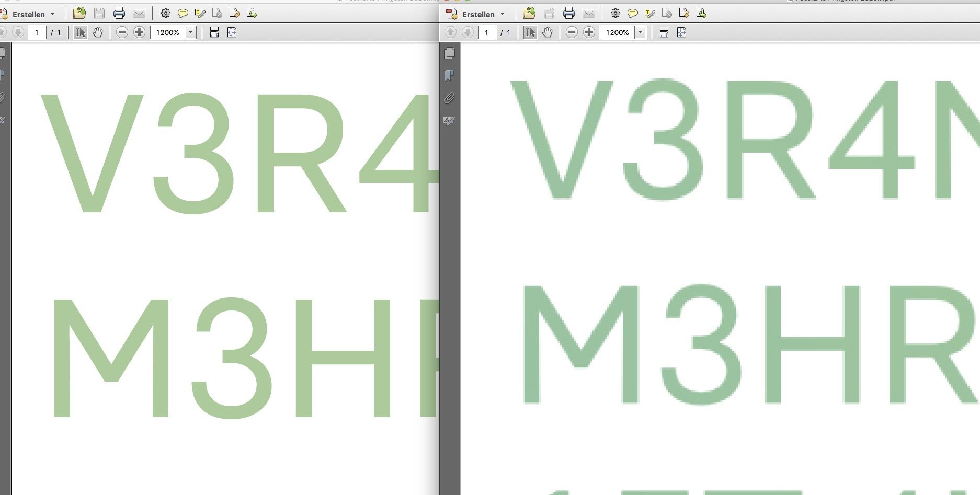Click the open file icon in left window
This screenshot has width=980, height=495.
pyautogui.click(x=79, y=13)
